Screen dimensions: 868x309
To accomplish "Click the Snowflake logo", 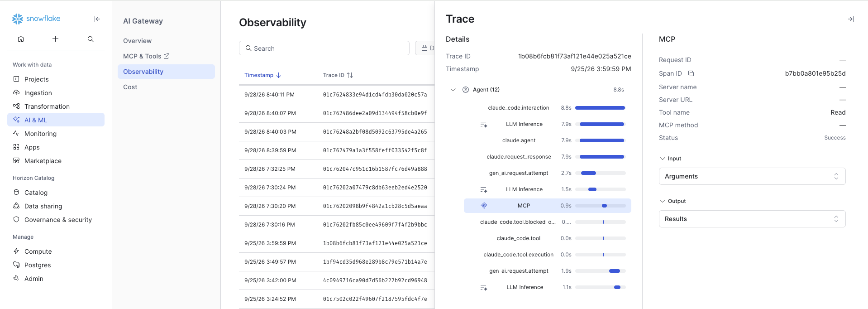I will [36, 19].
